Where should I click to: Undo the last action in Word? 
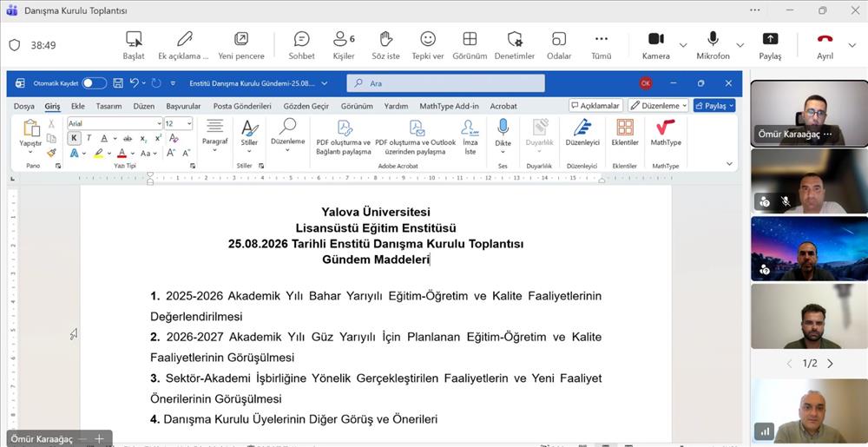pyautogui.click(x=134, y=83)
